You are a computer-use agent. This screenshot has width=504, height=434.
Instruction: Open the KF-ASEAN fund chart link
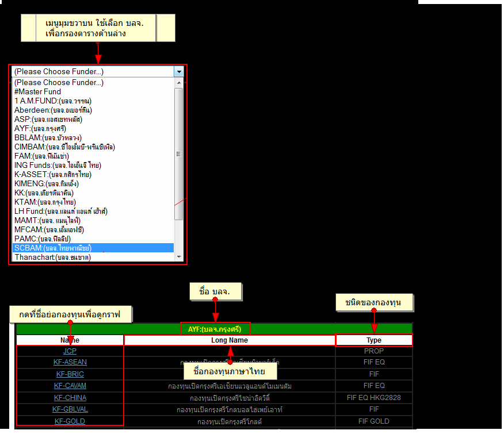point(70,362)
